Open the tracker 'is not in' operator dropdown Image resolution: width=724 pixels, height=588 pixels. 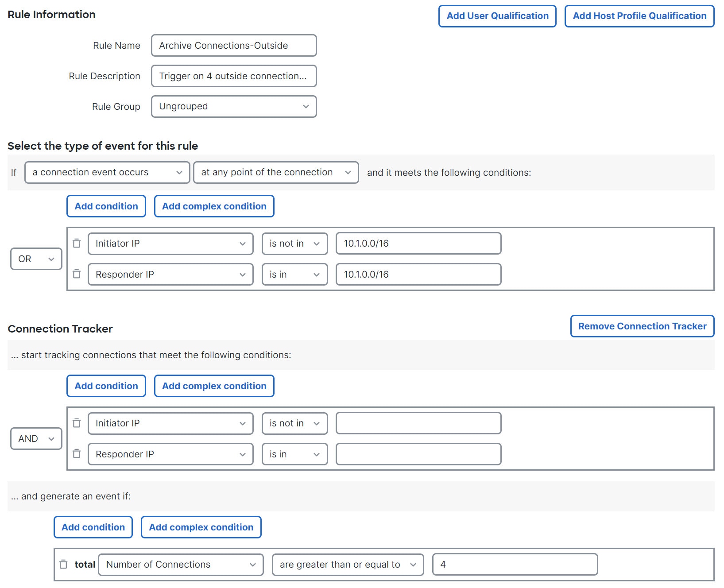tap(295, 423)
